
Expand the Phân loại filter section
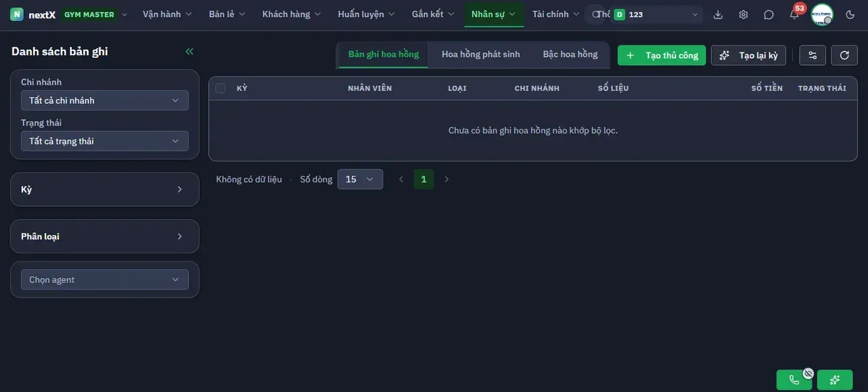tap(104, 236)
